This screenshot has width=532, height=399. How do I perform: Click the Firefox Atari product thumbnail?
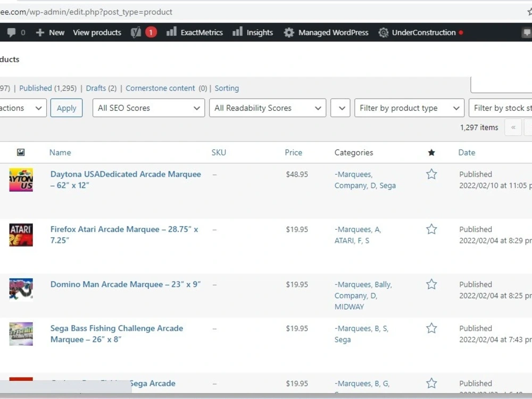point(21,235)
